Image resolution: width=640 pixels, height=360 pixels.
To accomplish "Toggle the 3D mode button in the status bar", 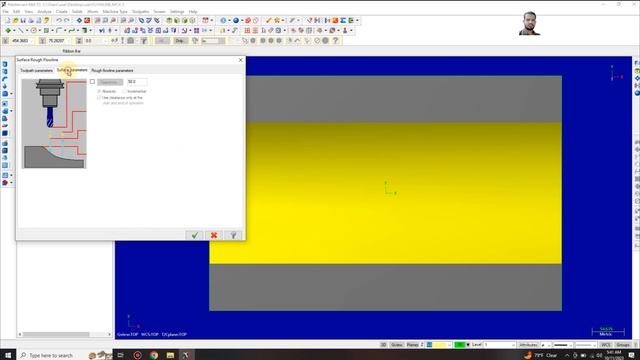I will (383, 345).
